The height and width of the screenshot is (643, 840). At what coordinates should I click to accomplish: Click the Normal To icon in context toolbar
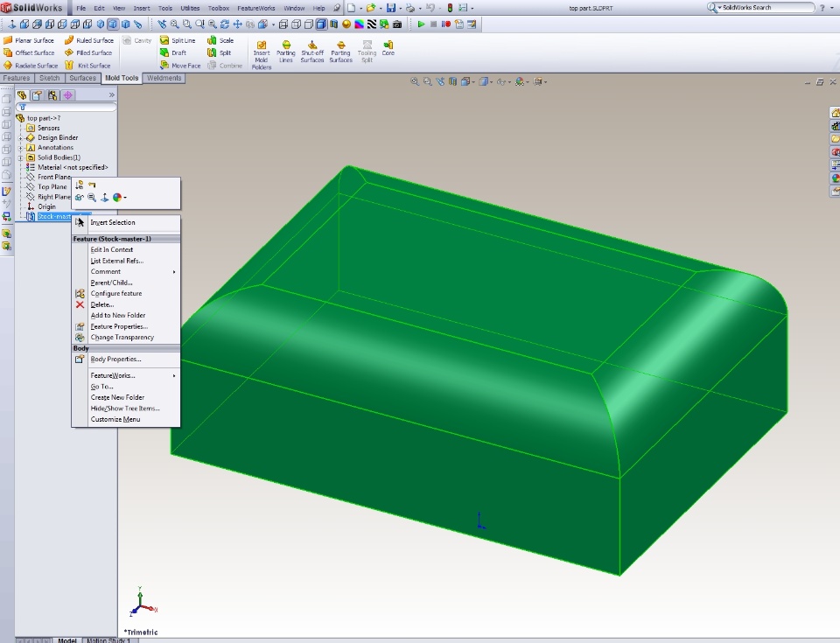tap(104, 197)
